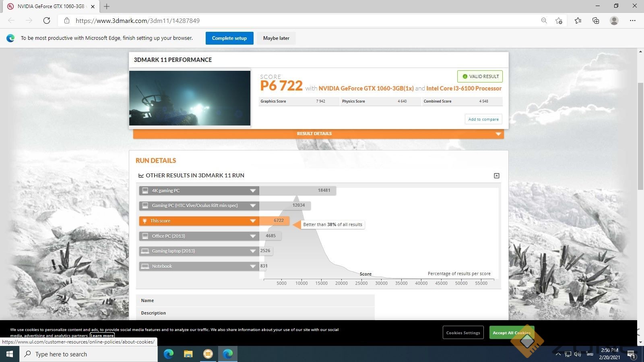The height and width of the screenshot is (362, 644).
Task: Open the zoom magnifier in address bar
Action: [544, 21]
